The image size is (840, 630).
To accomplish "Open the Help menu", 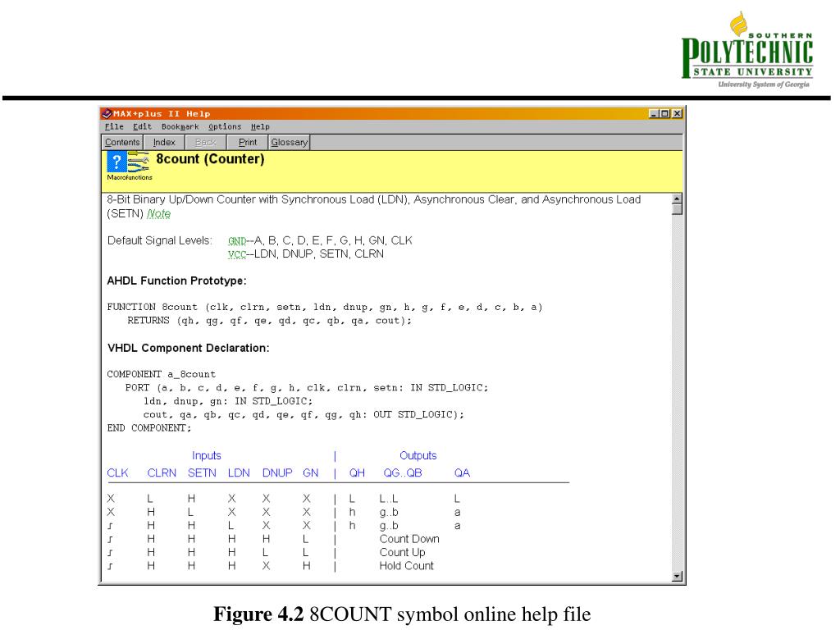I will click(x=260, y=127).
